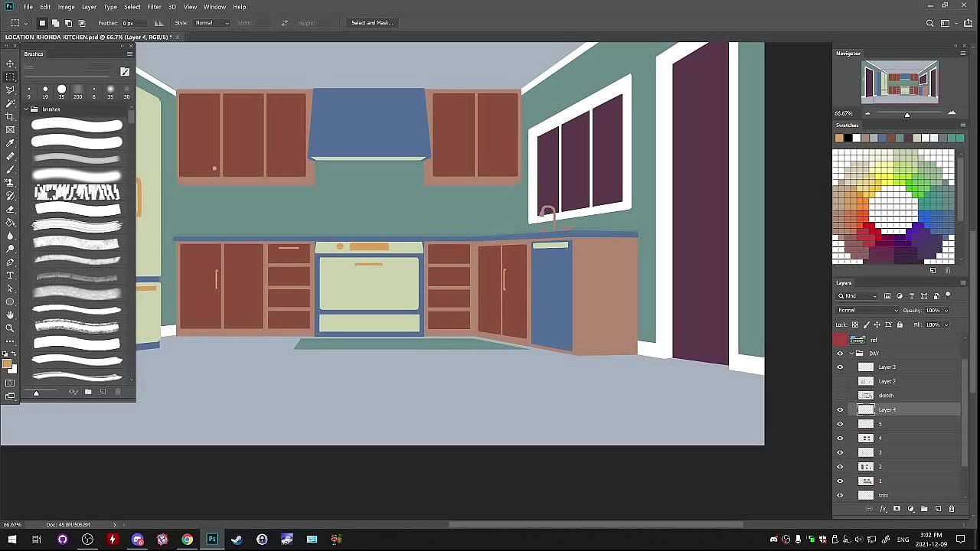The width and height of the screenshot is (980, 551).
Task: Activate the Zoom tool magnifier
Action: (10, 328)
